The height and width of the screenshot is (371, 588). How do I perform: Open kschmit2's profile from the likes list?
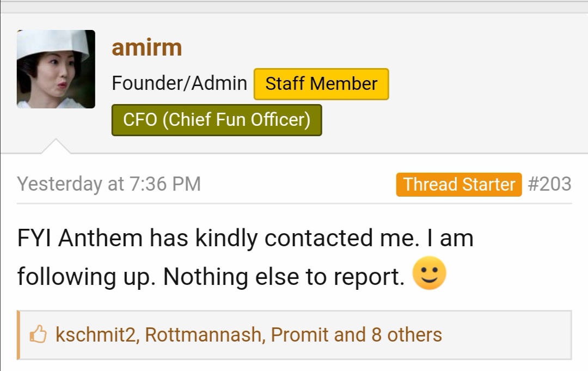coord(96,334)
